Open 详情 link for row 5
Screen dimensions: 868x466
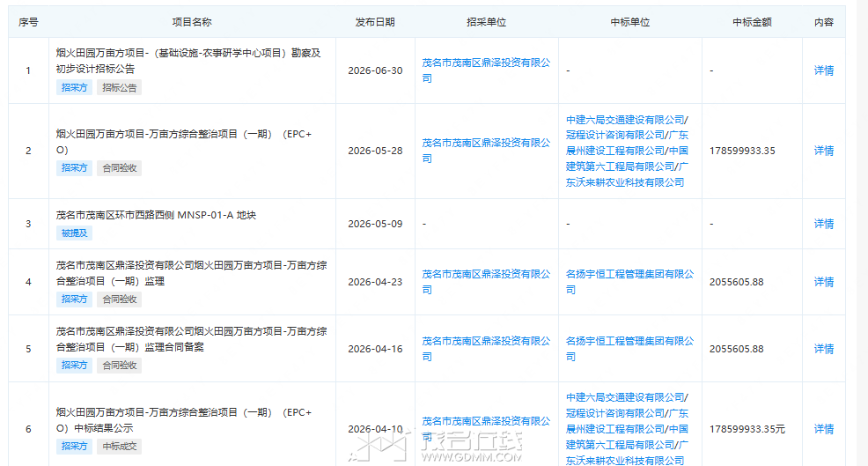[824, 349]
